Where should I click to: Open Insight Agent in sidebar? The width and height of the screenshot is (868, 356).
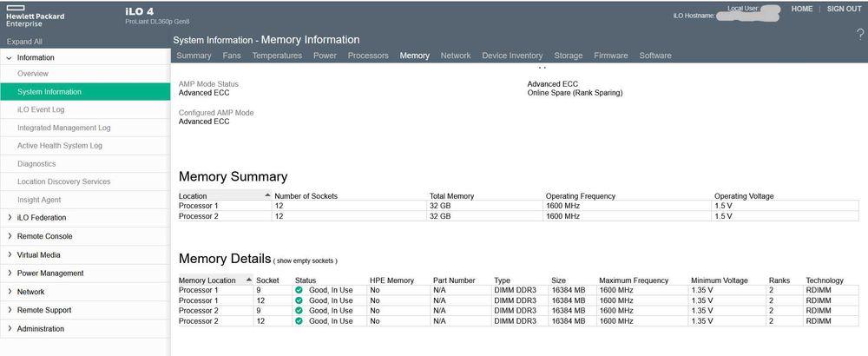tap(39, 200)
